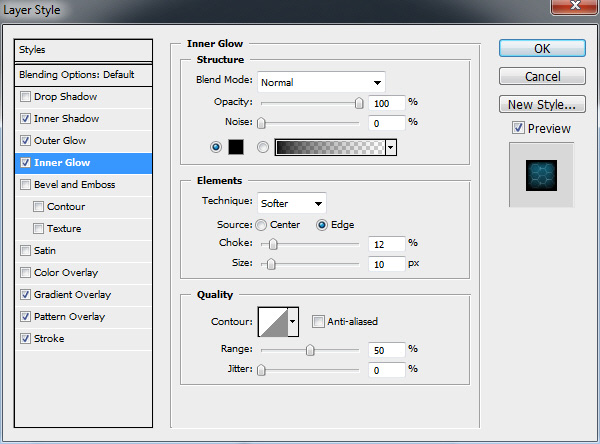This screenshot has width=600, height=444.
Task: Click the Size slider handle
Action: (x=271, y=264)
